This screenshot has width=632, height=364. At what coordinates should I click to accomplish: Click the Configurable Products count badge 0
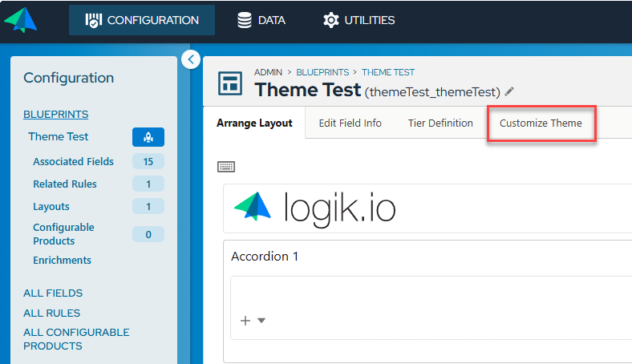(148, 235)
